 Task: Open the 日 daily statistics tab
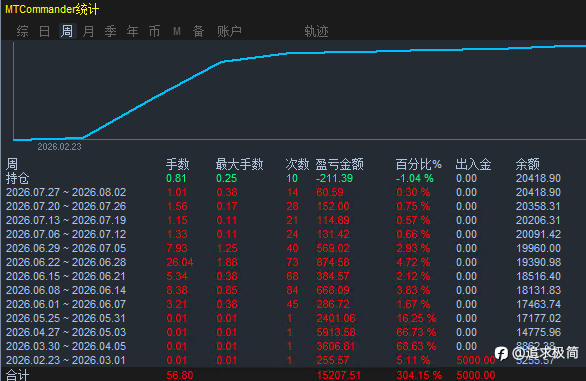tap(44, 31)
